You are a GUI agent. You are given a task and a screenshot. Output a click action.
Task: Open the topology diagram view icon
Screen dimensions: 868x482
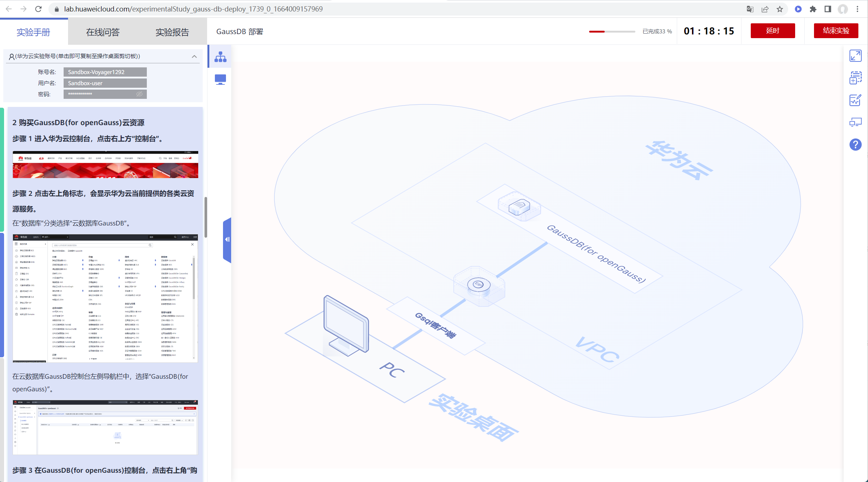click(x=220, y=57)
